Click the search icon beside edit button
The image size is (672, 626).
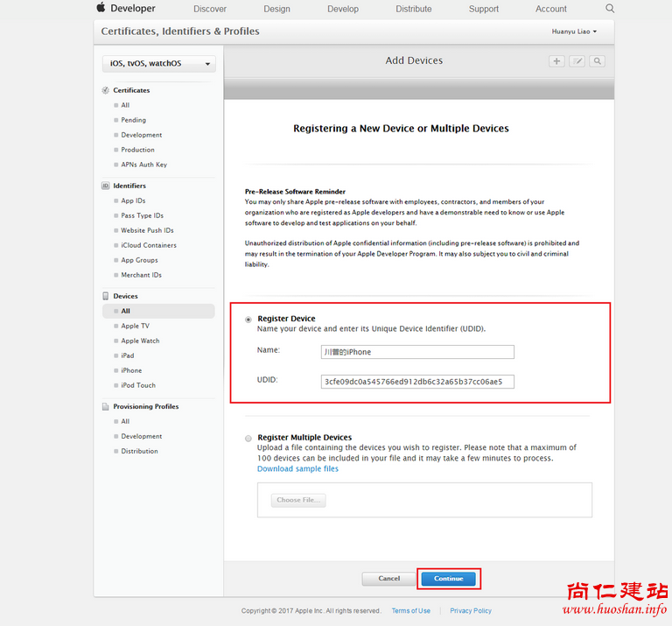[x=597, y=61]
